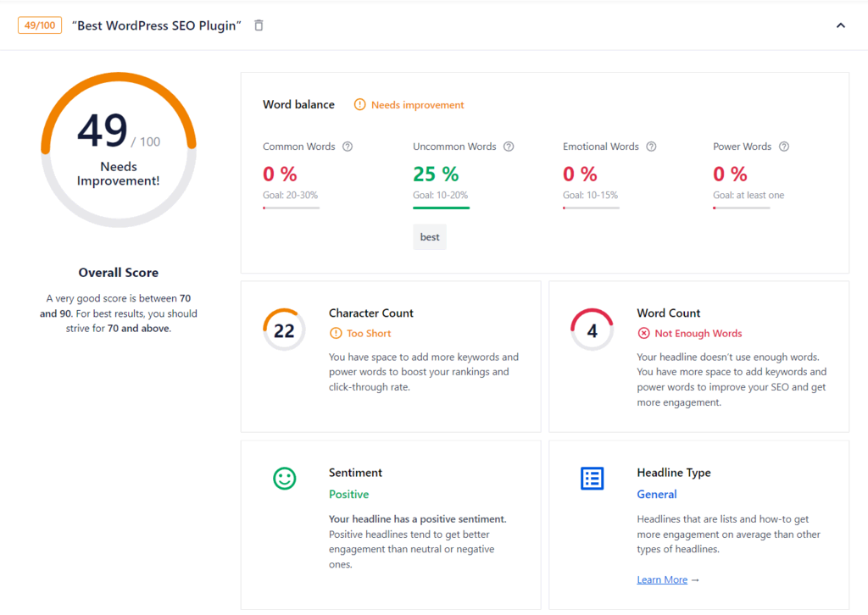Click the Headline Type list icon

(592, 479)
